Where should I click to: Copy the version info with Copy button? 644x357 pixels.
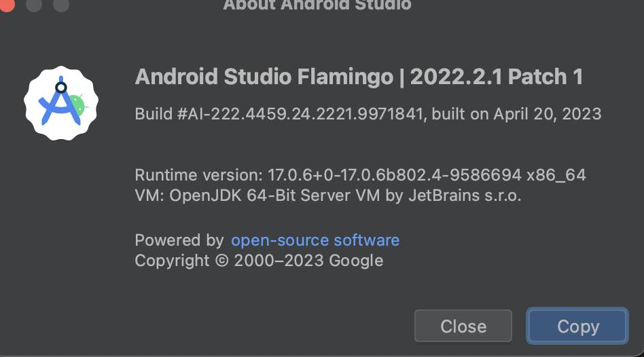click(x=577, y=326)
